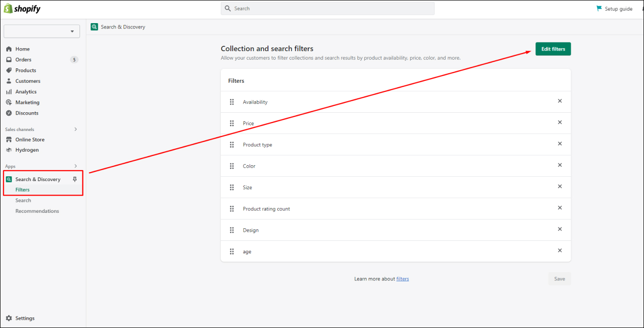This screenshot has width=644, height=328.
Task: Open Home in the sidebar
Action: pos(23,49)
